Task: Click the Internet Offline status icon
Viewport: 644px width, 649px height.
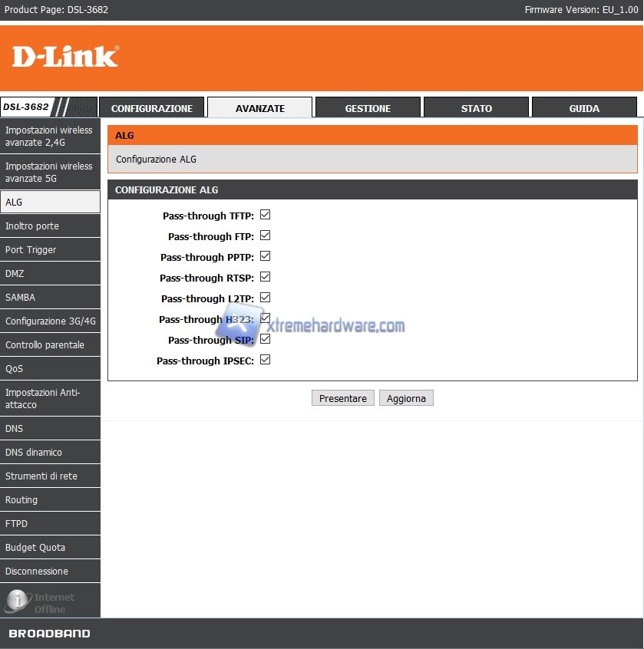Action: coord(18,601)
